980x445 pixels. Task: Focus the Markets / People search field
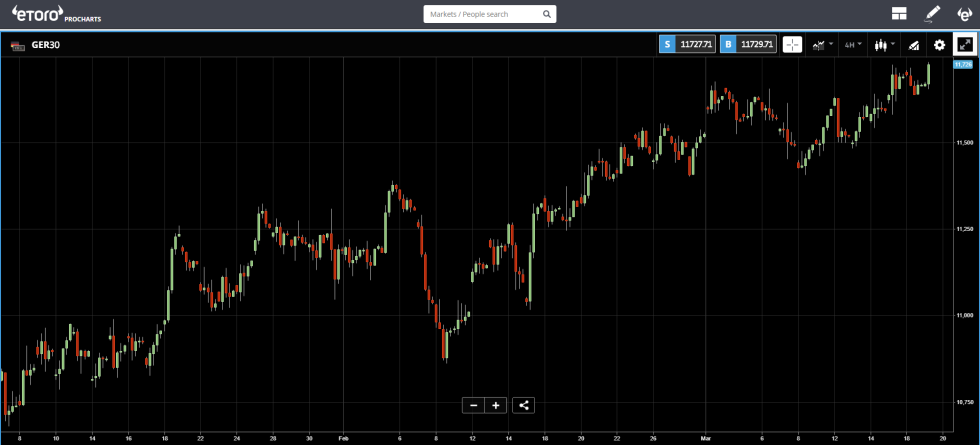click(482, 15)
